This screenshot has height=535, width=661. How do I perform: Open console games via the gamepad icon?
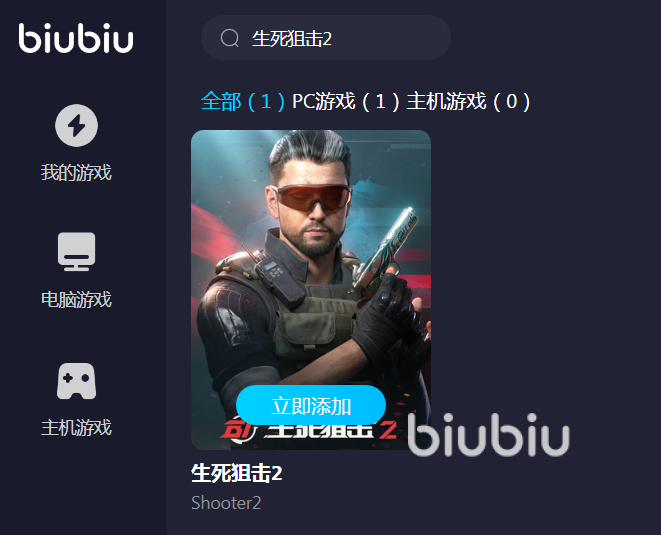coord(76,381)
